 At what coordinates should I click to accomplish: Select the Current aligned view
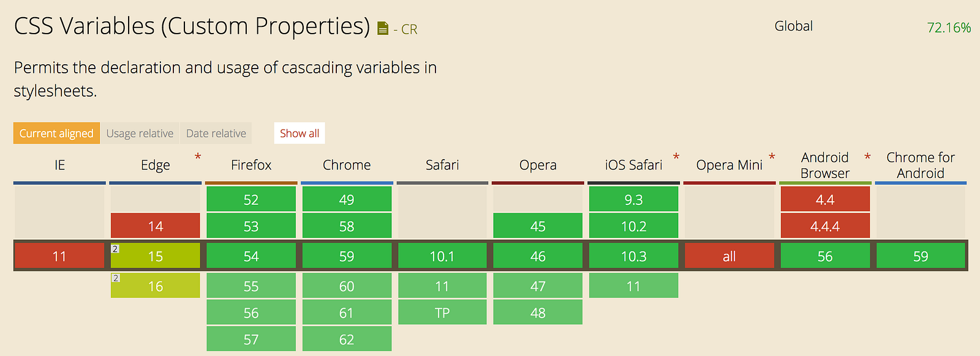tap(56, 133)
